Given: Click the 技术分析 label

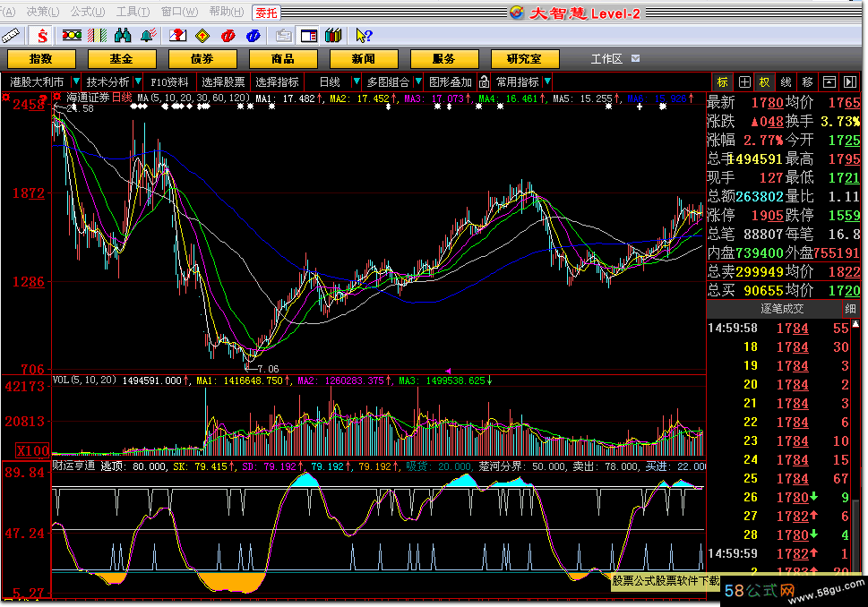Looking at the screenshot, I should (108, 82).
